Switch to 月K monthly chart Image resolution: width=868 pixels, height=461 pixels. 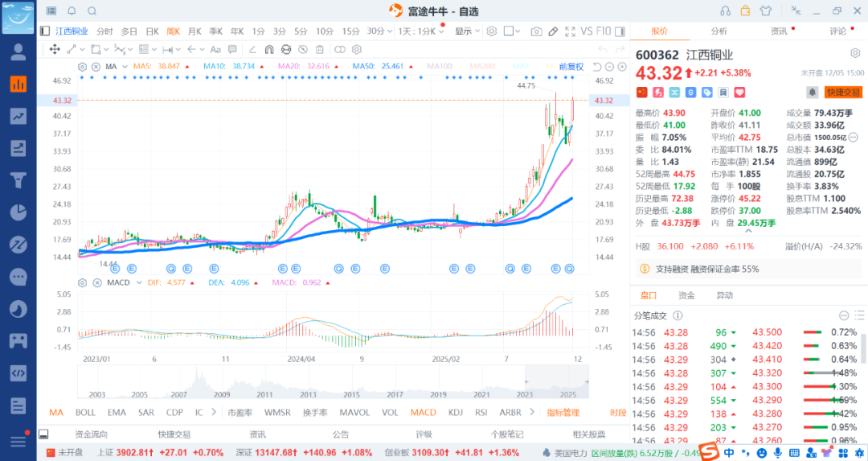point(194,31)
